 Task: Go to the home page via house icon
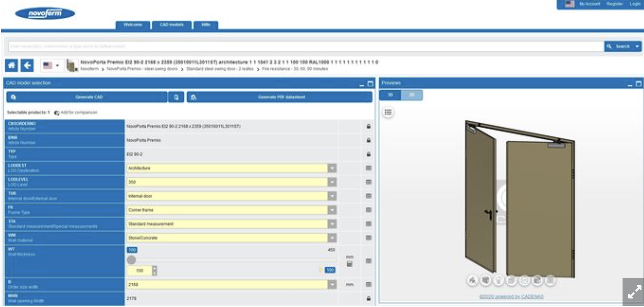11,66
